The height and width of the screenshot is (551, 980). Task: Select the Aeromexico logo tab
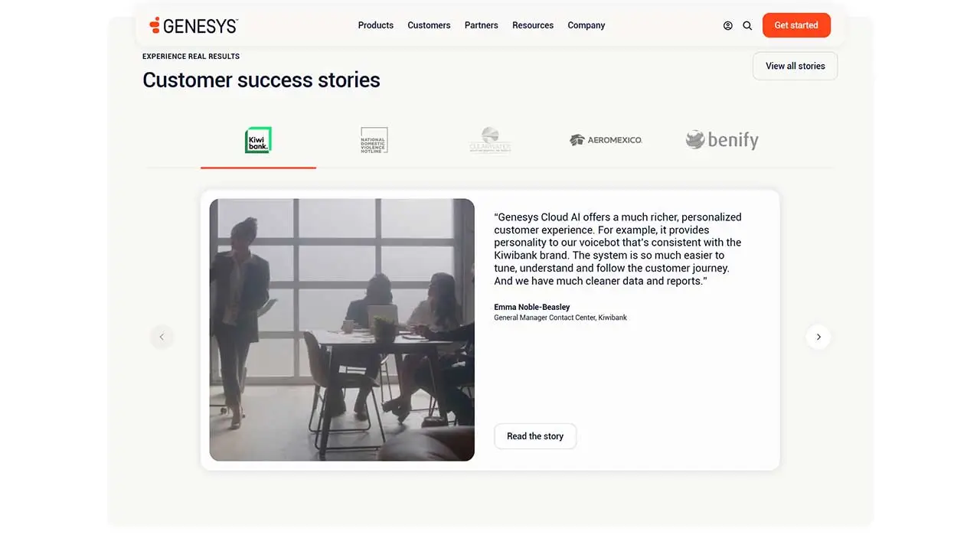606,140
